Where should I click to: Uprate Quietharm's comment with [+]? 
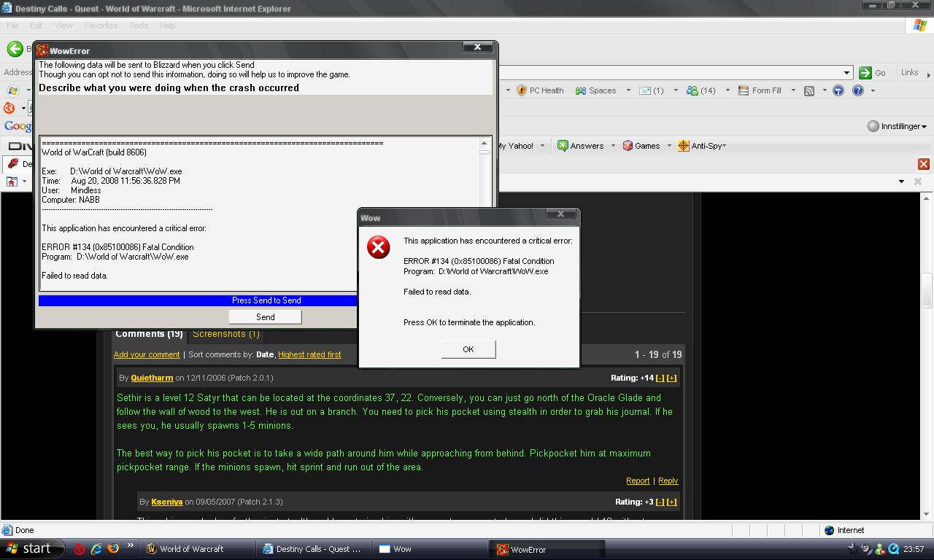672,378
